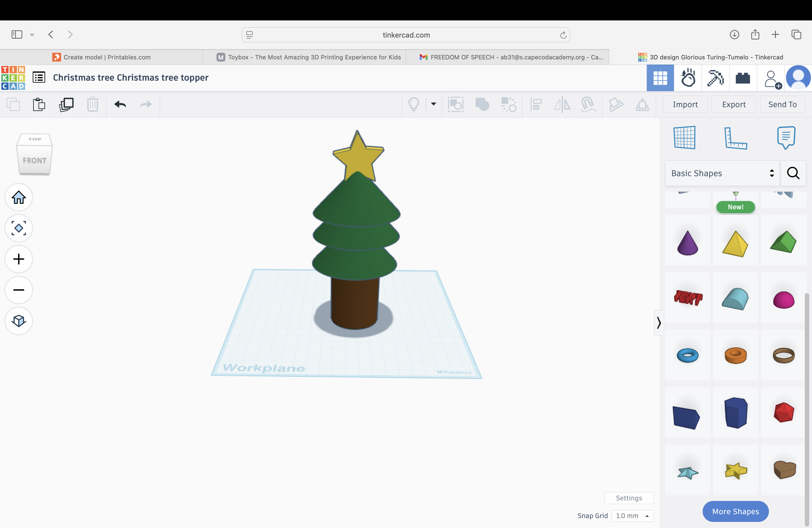Select the brown Heart shape
812x528 pixels.
[784, 470]
